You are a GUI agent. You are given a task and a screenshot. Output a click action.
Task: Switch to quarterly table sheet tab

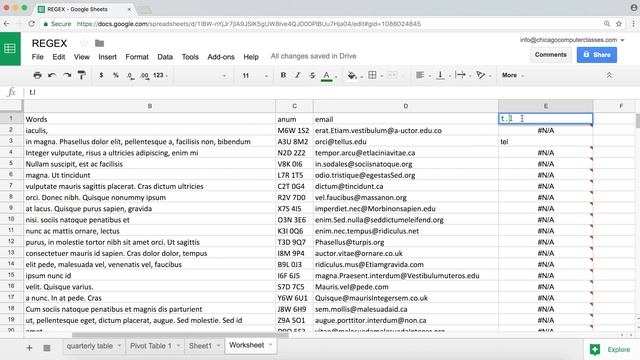tap(89, 346)
